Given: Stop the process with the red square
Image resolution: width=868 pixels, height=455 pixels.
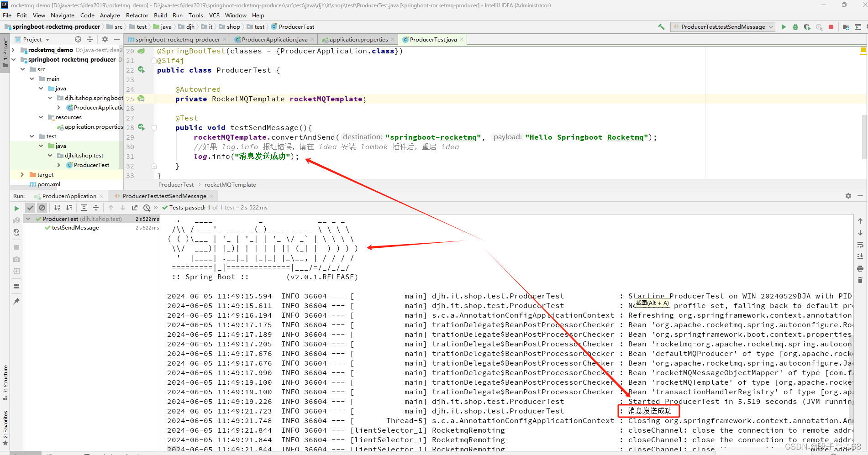Looking at the screenshot, I should (x=831, y=27).
